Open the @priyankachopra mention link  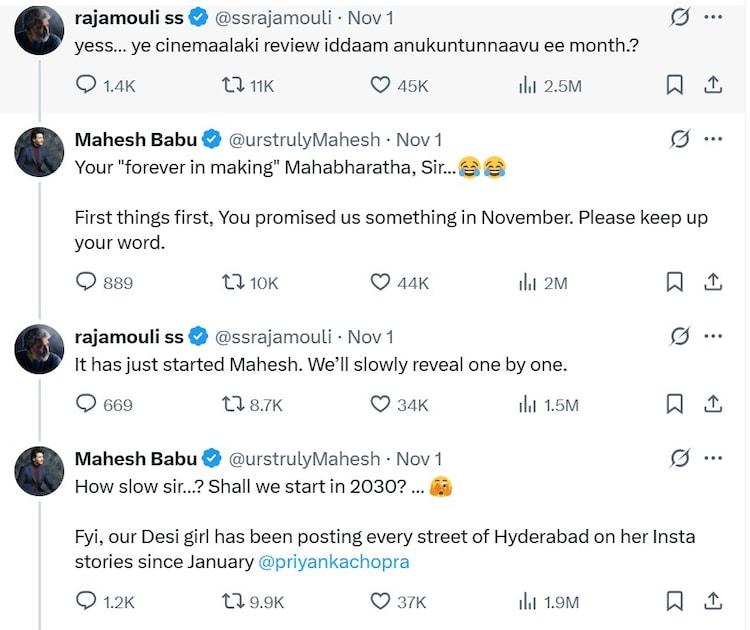pyautogui.click(x=334, y=562)
